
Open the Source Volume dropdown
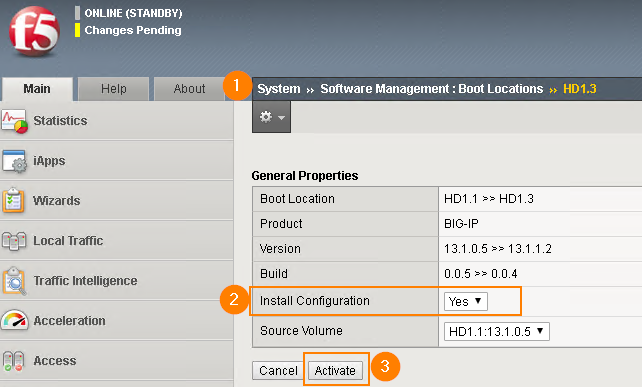(x=497, y=331)
